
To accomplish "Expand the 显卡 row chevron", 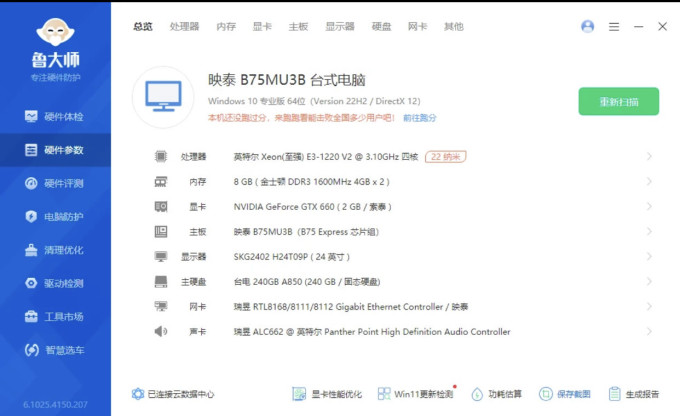I will point(649,206).
